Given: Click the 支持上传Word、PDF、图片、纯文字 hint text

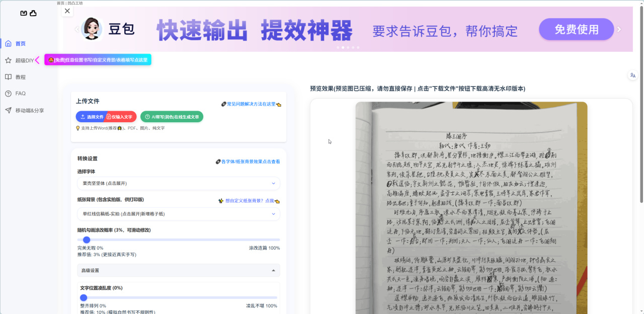Looking at the screenshot, I should pyautogui.click(x=123, y=128).
